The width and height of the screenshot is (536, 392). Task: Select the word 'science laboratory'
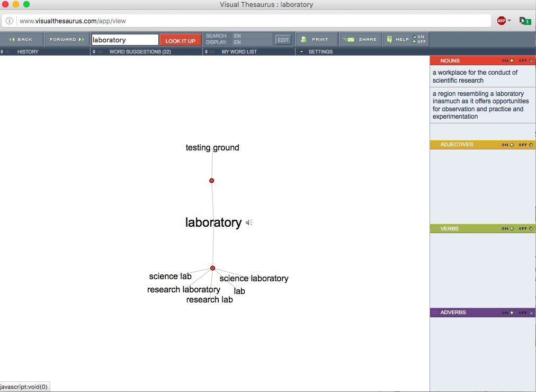(x=254, y=279)
